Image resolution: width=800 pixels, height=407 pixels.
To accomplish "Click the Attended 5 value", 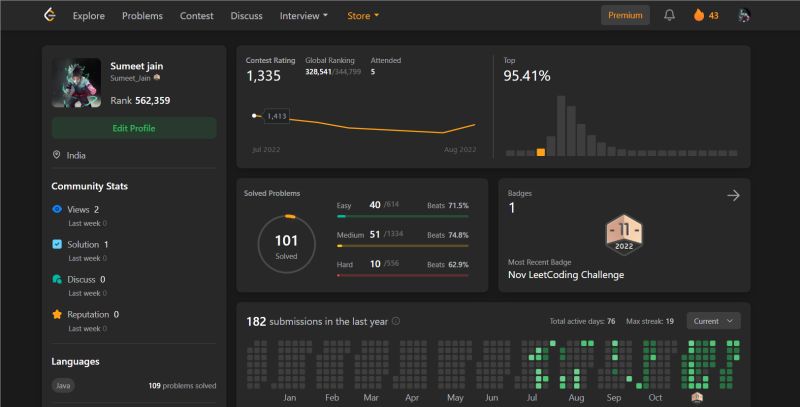I will (373, 72).
